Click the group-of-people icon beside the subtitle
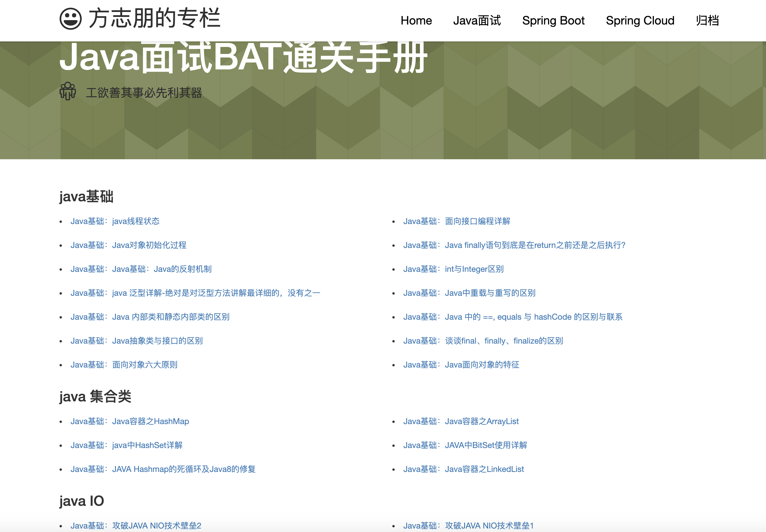The height and width of the screenshot is (532, 766). tap(68, 91)
